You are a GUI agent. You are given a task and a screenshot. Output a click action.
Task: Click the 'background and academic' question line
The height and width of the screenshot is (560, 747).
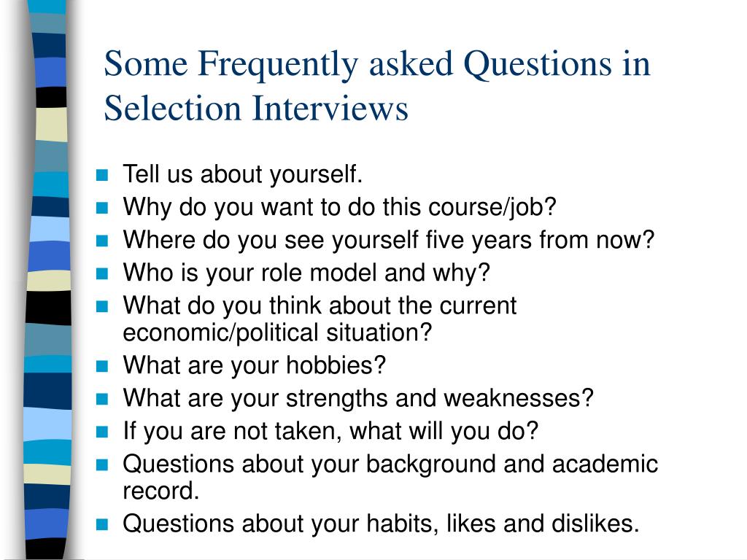390,464
